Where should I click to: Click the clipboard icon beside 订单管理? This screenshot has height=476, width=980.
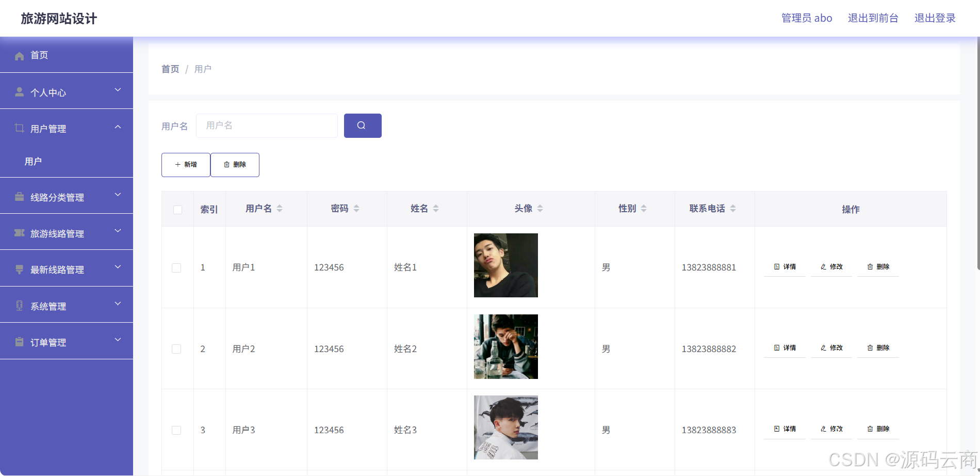20,342
